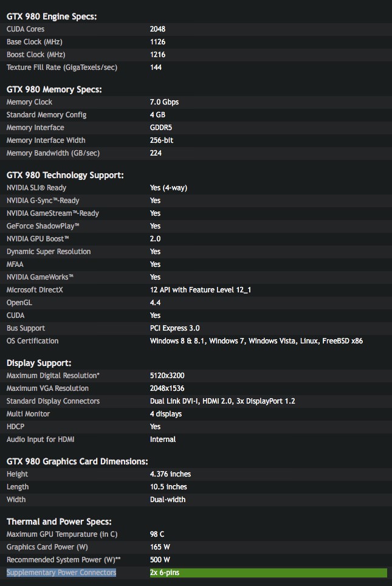Click the NVIDIA SLI Ready label
Viewport: 392px width, 586px height.
pyautogui.click(x=36, y=188)
